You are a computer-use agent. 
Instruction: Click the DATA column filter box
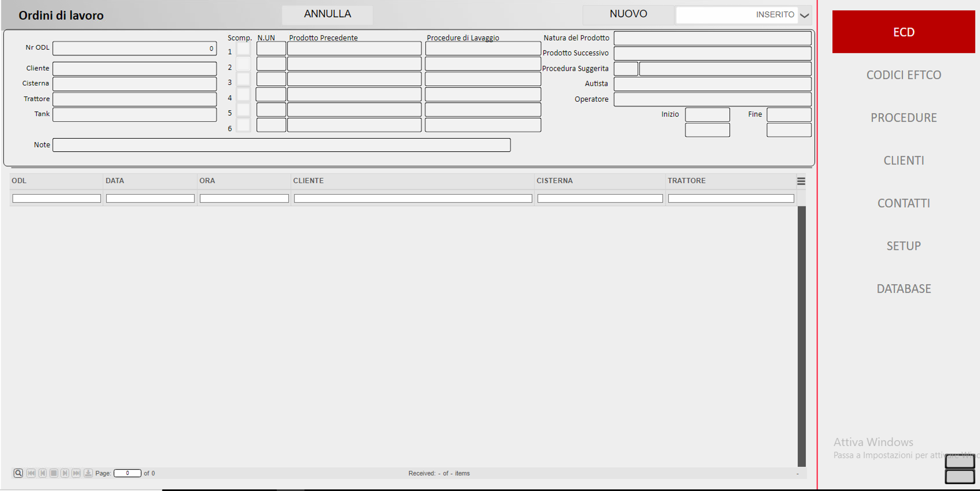coord(150,198)
